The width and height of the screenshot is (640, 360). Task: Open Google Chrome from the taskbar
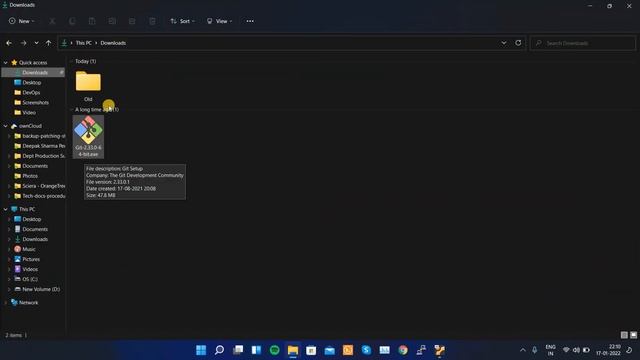[x=403, y=350]
